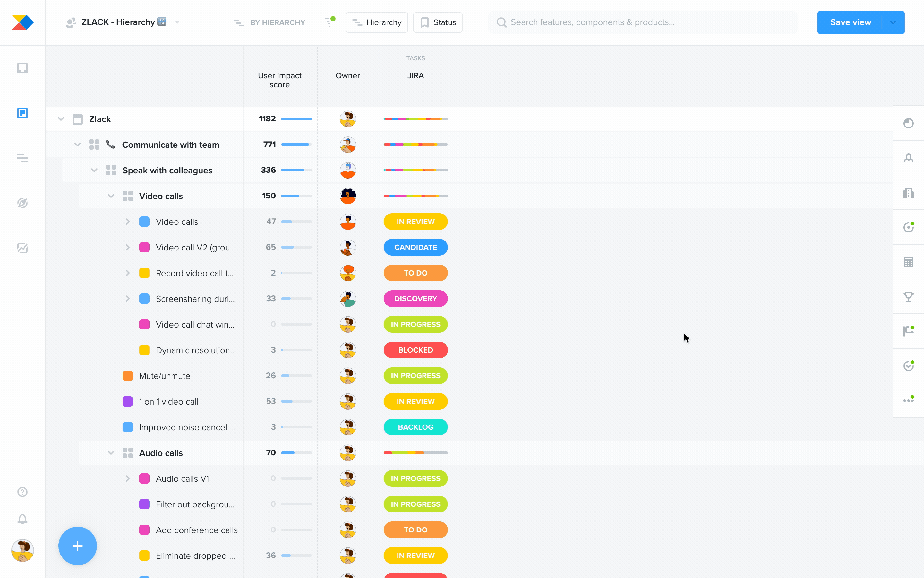Click pink status swatch for Video call V2
924x578 pixels.
click(x=144, y=247)
